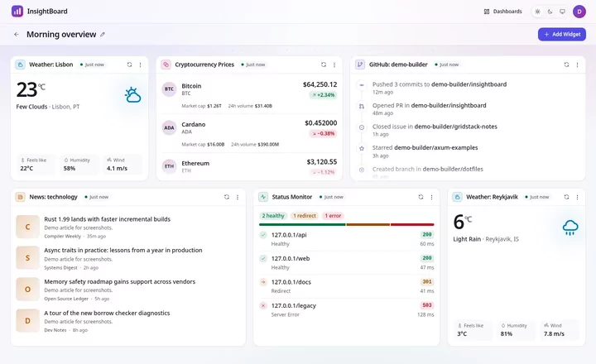The height and width of the screenshot is (364, 596).
Task: Switch to light theme sun icon
Action: (x=537, y=12)
